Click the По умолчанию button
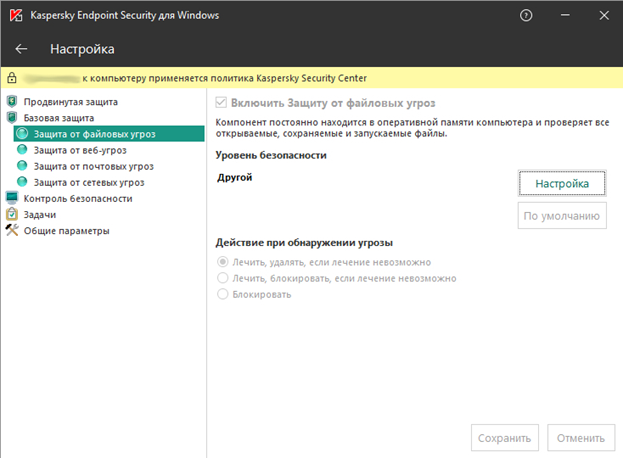The height and width of the screenshot is (459, 624). pyautogui.click(x=561, y=215)
